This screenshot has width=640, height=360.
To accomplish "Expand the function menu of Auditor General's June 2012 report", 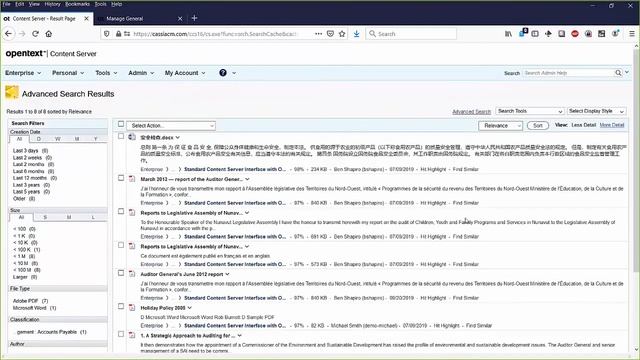I will point(227,274).
